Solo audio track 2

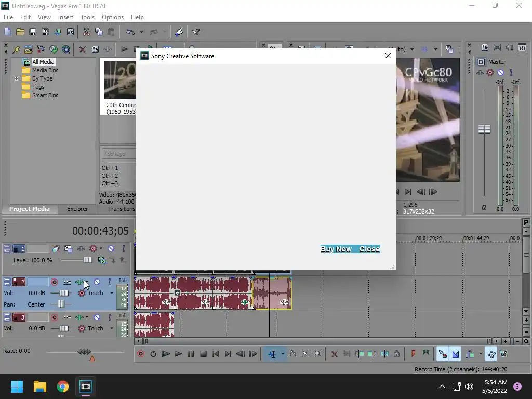point(109,282)
